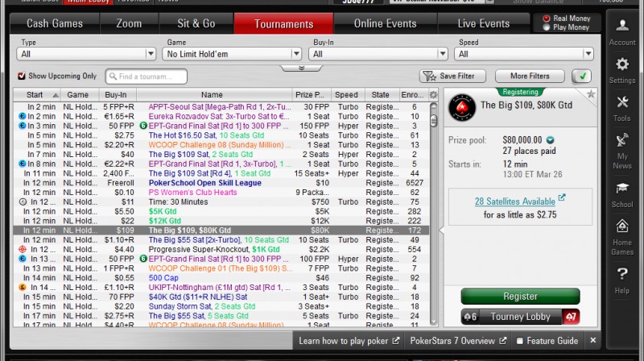Open the Tourney Lobby button
Viewport: 644px width, 361px height.
(520, 317)
